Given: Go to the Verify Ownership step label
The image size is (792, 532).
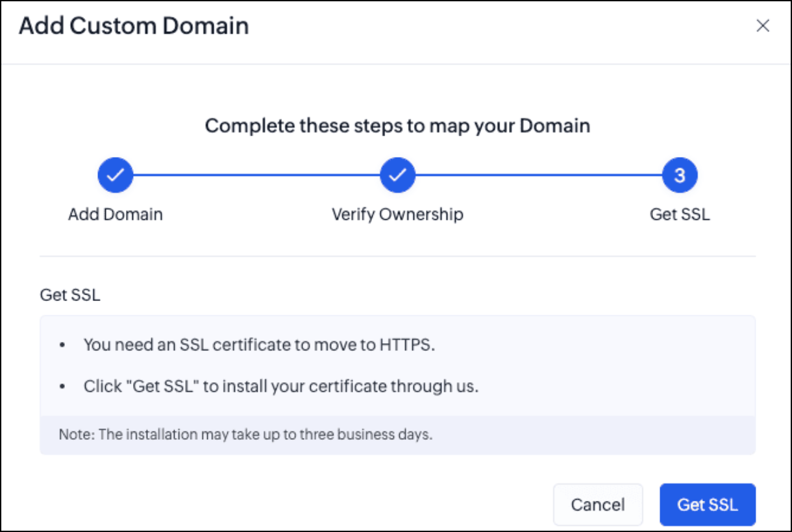Looking at the screenshot, I should click(x=397, y=214).
